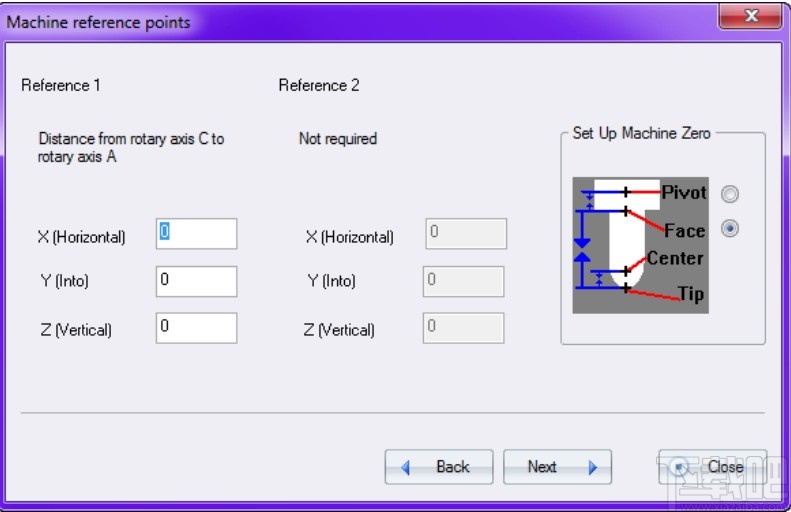Click the icon on the Close button
Image resolution: width=791 pixels, height=512 pixels.
pos(682,467)
